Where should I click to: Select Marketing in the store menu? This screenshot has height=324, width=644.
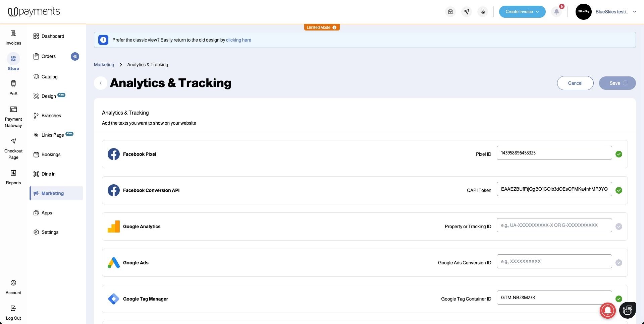[56, 193]
